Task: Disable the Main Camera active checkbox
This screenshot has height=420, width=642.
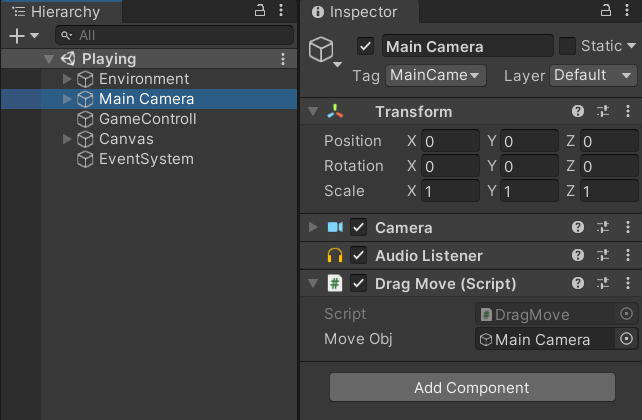Action: point(365,46)
